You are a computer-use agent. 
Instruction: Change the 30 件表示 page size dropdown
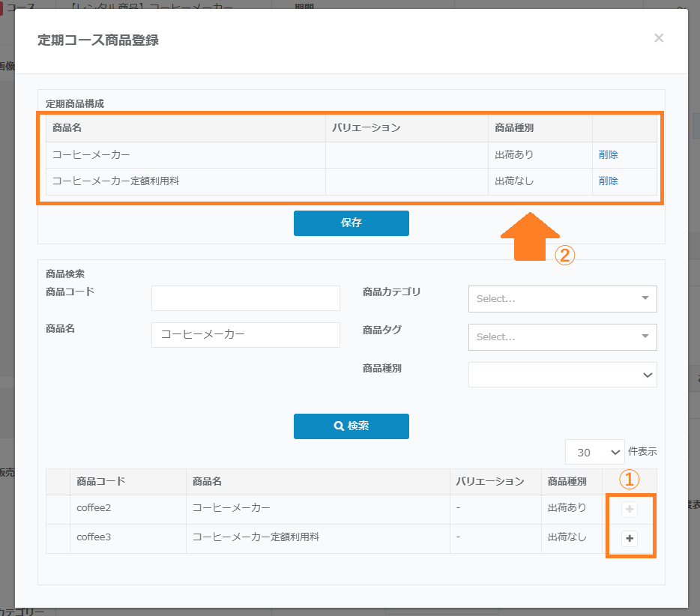coord(595,452)
